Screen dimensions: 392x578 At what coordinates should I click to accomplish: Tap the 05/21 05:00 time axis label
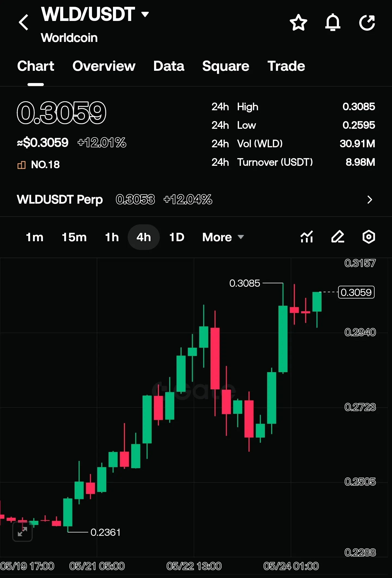coord(97,567)
